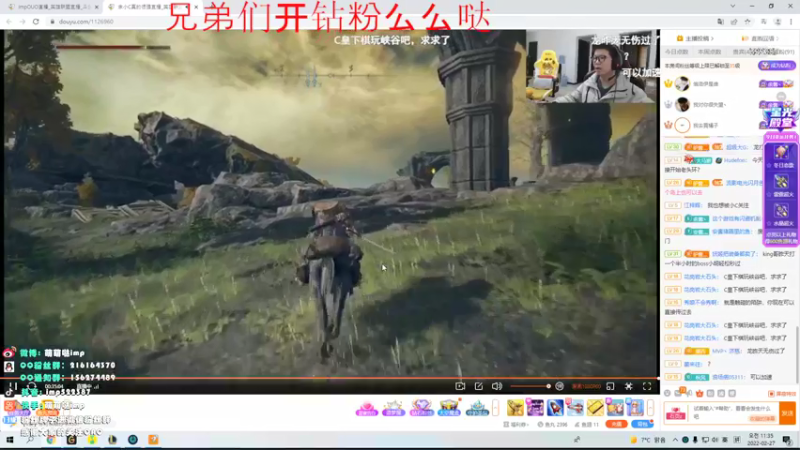
Task: Click the icon with orange number badge above input
Action: point(680,393)
